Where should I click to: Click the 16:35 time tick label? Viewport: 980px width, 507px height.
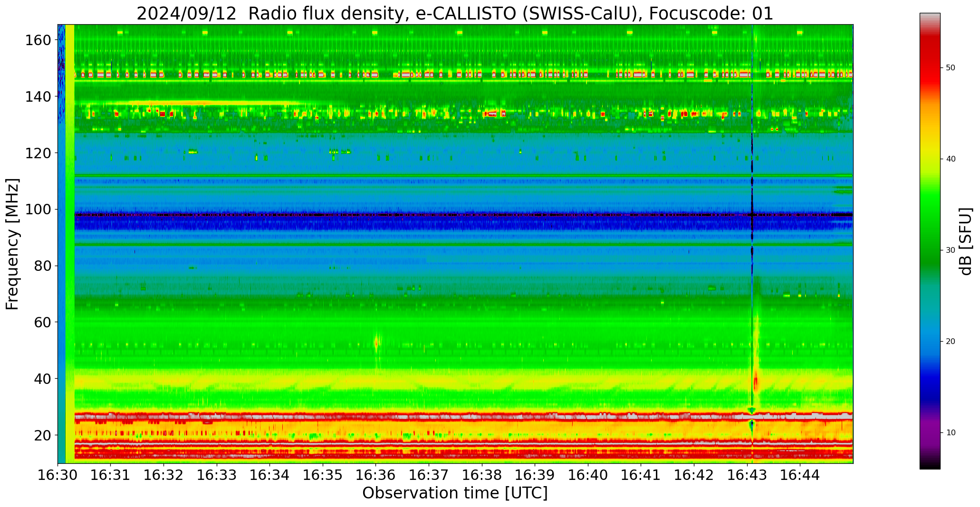point(323,475)
